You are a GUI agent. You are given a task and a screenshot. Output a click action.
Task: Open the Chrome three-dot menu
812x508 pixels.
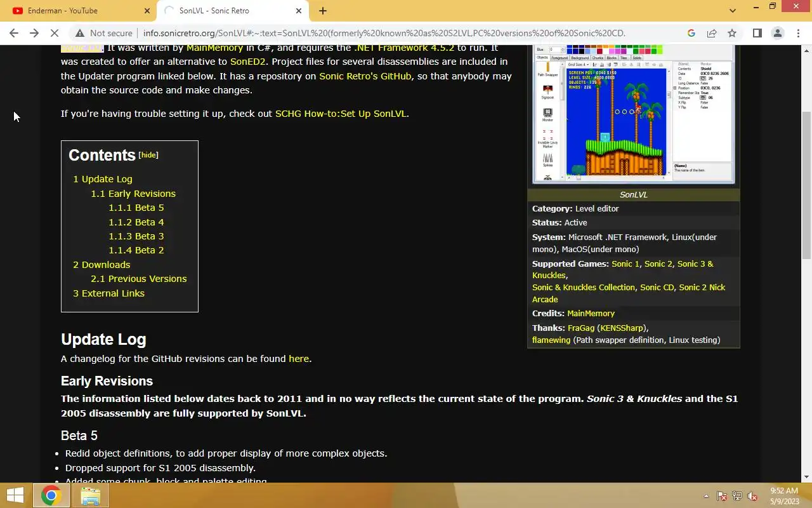(798, 33)
